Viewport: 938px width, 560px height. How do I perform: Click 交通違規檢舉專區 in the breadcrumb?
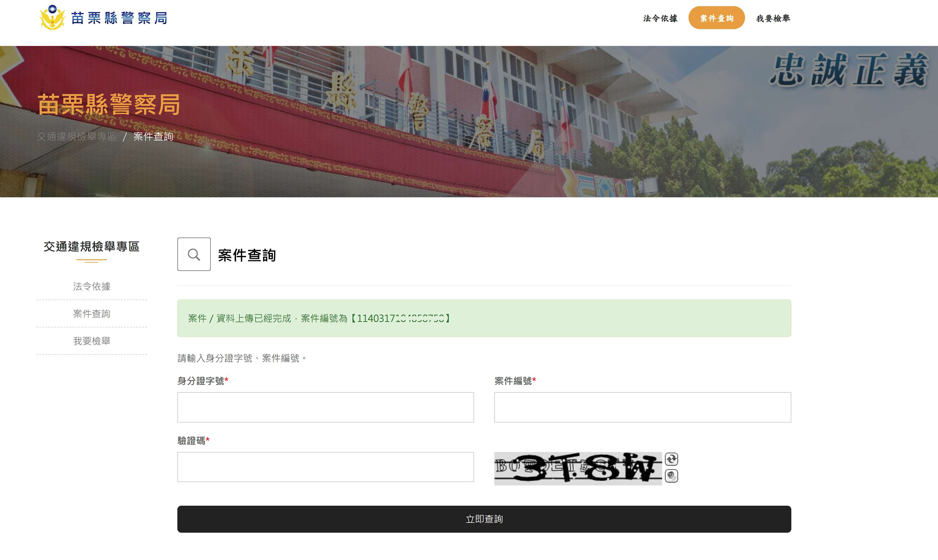(x=77, y=136)
